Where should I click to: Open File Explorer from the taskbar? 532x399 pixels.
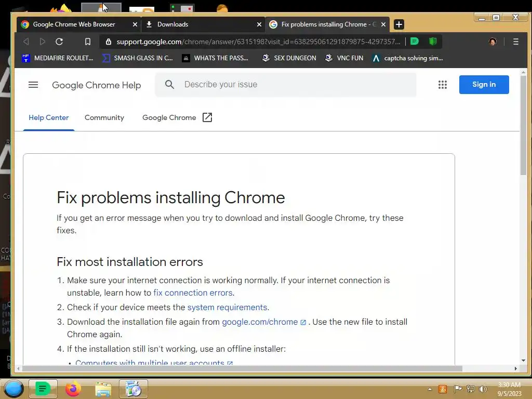coord(103,389)
